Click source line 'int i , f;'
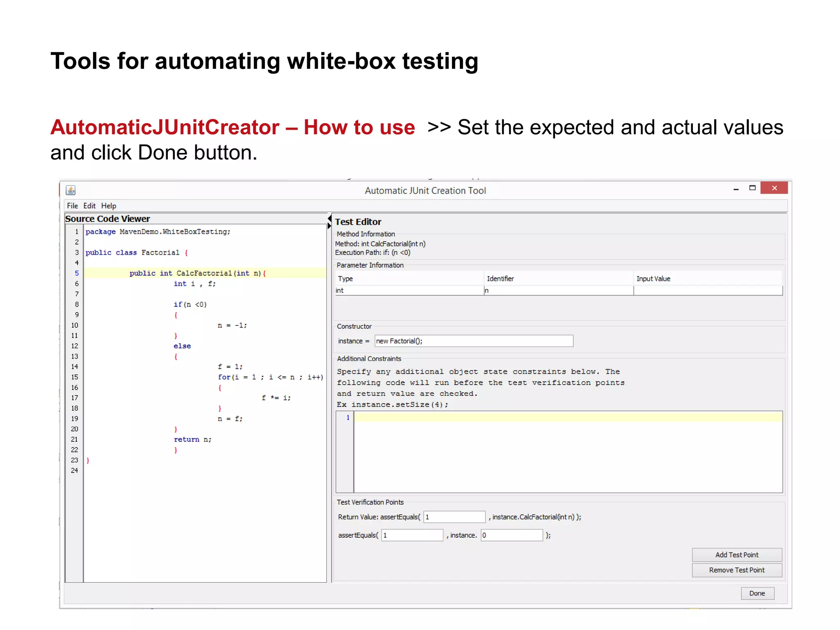Viewport: 840px width, 630px height. pyautogui.click(x=195, y=283)
